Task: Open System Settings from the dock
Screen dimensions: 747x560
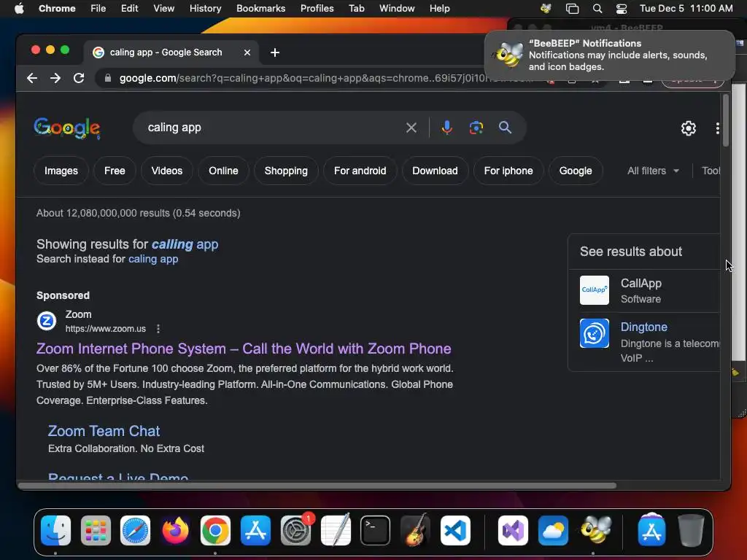Action: (x=296, y=531)
